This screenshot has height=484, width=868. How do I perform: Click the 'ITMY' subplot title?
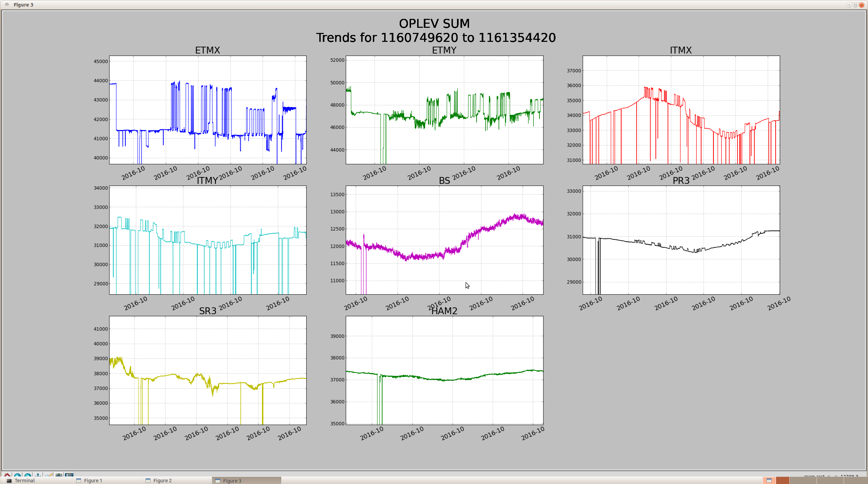pyautogui.click(x=207, y=181)
